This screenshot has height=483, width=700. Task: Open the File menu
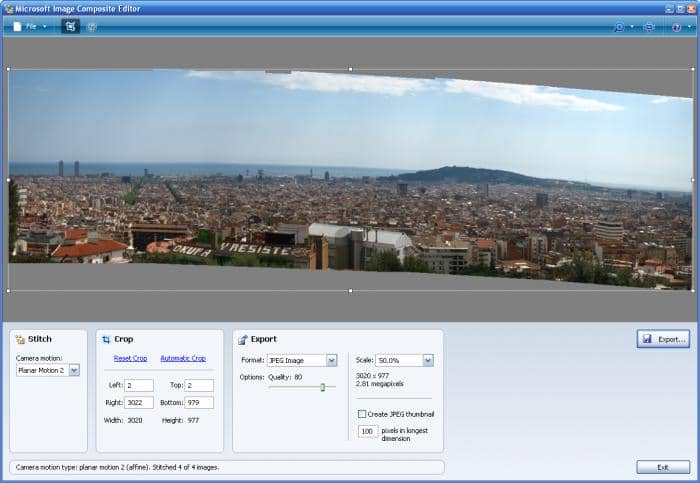pyautogui.click(x=30, y=27)
